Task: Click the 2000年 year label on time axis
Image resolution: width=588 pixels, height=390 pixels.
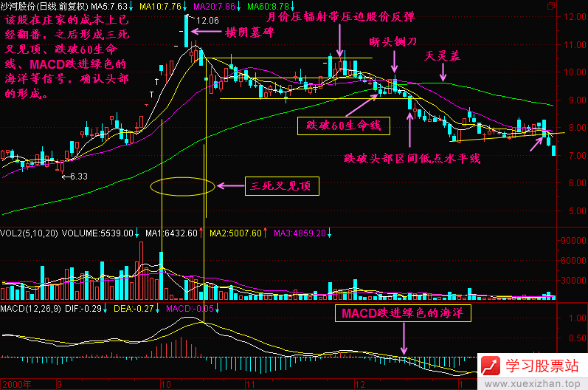Action: tap(17, 384)
